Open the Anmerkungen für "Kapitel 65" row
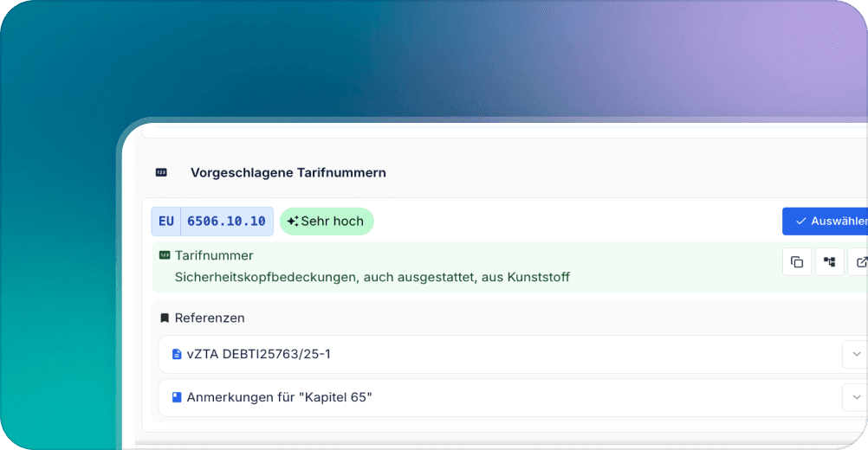The width and height of the screenshot is (868, 450). coord(513,397)
